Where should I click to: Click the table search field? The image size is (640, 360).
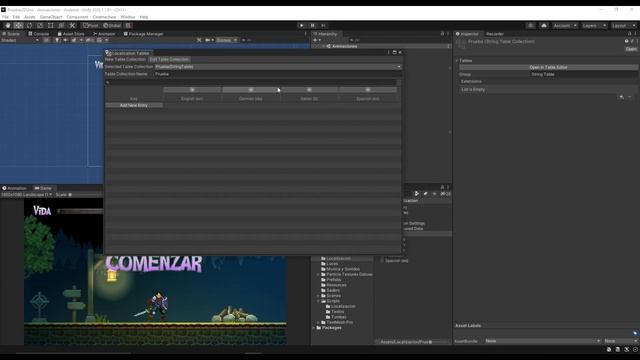point(251,82)
